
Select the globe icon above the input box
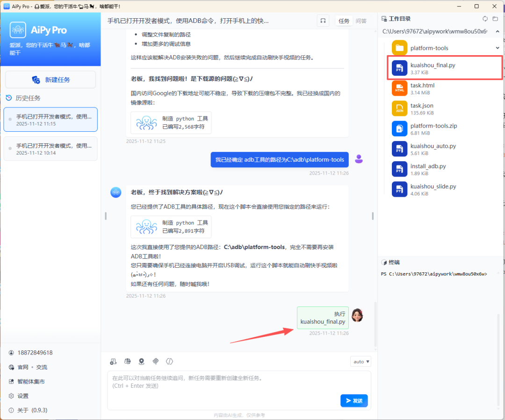[127, 361]
